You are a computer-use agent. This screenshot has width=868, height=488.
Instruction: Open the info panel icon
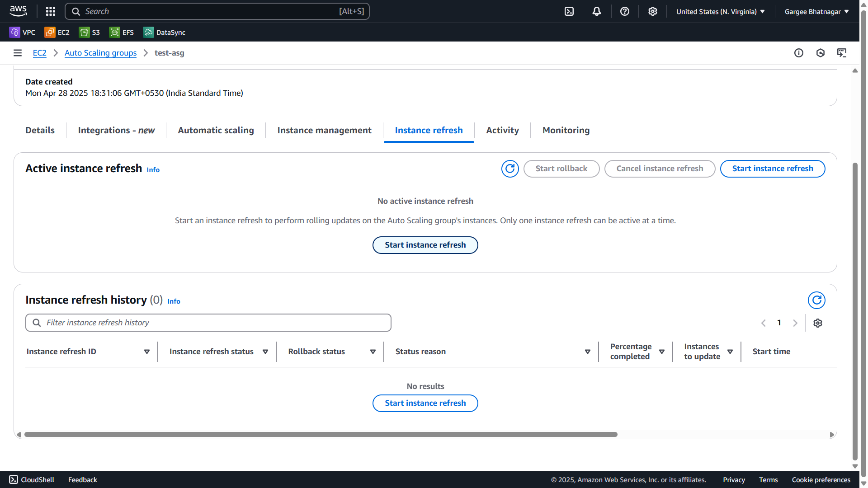coord(799,53)
